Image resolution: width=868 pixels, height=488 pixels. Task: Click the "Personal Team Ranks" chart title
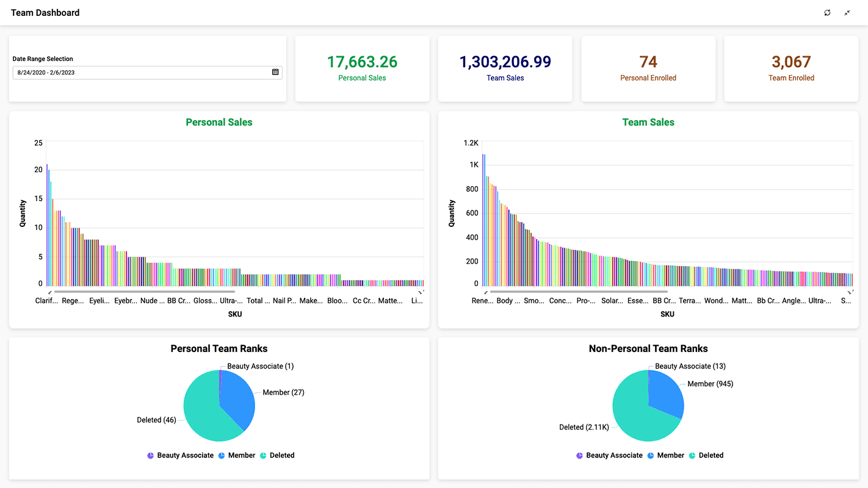[219, 349]
